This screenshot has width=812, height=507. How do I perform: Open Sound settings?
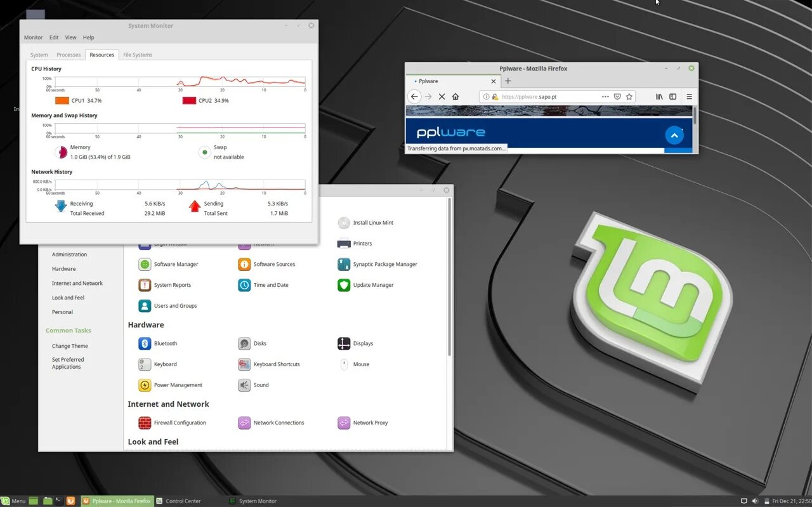253,385
